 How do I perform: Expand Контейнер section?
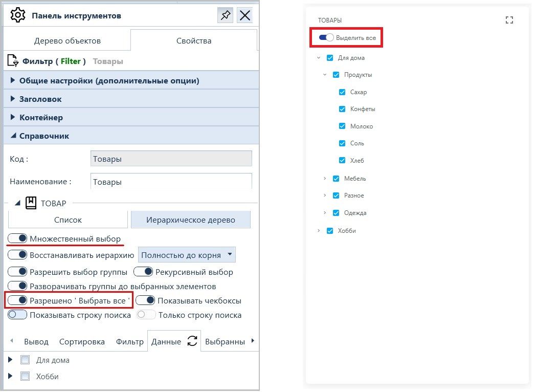click(131, 117)
